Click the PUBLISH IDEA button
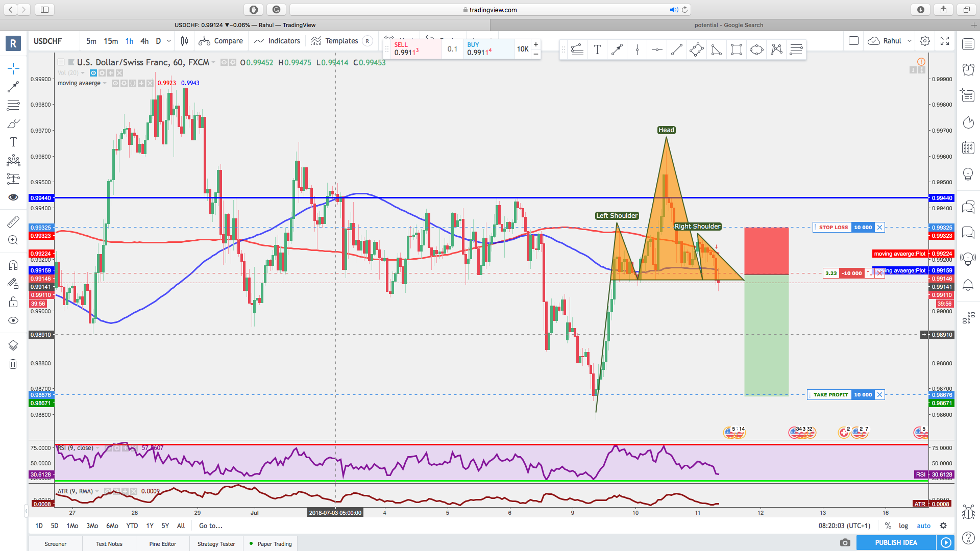The width and height of the screenshot is (980, 551). 896,542
